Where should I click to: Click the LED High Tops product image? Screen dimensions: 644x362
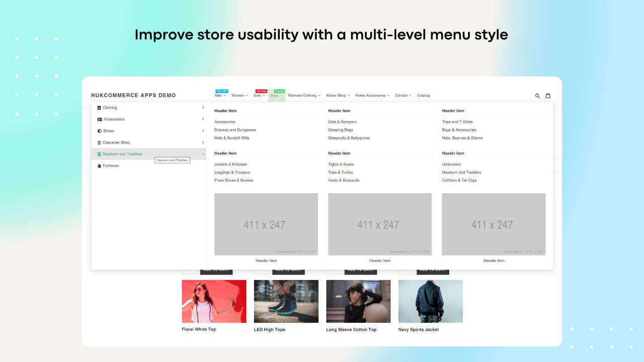pyautogui.click(x=286, y=301)
